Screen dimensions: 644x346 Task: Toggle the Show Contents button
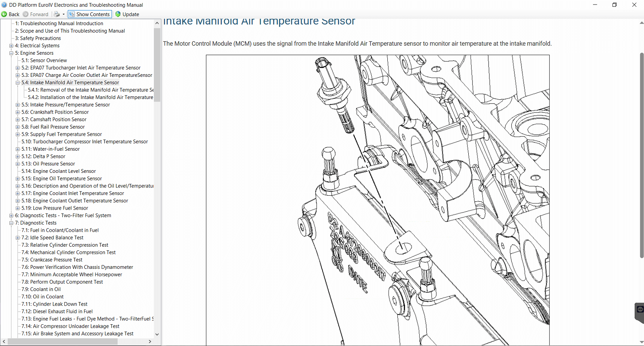(x=89, y=14)
